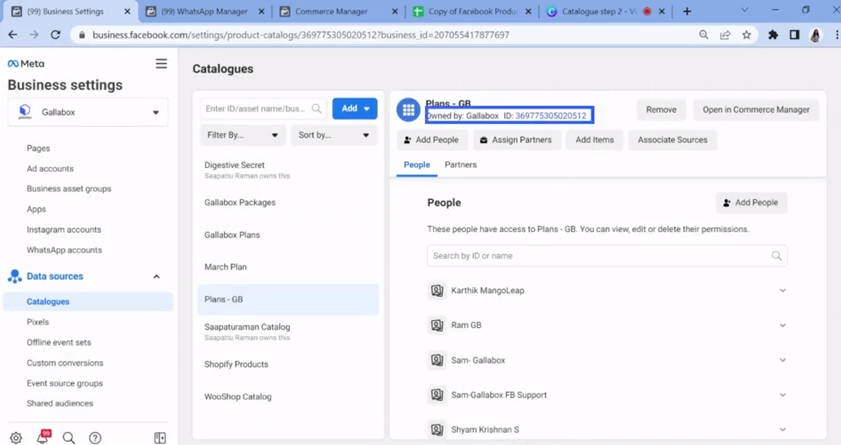Click the Associate Sources button
The image size is (841, 445).
[672, 140]
